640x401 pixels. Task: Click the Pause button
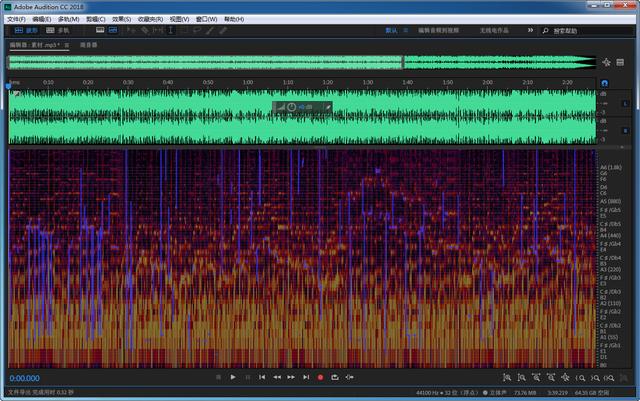(x=247, y=377)
